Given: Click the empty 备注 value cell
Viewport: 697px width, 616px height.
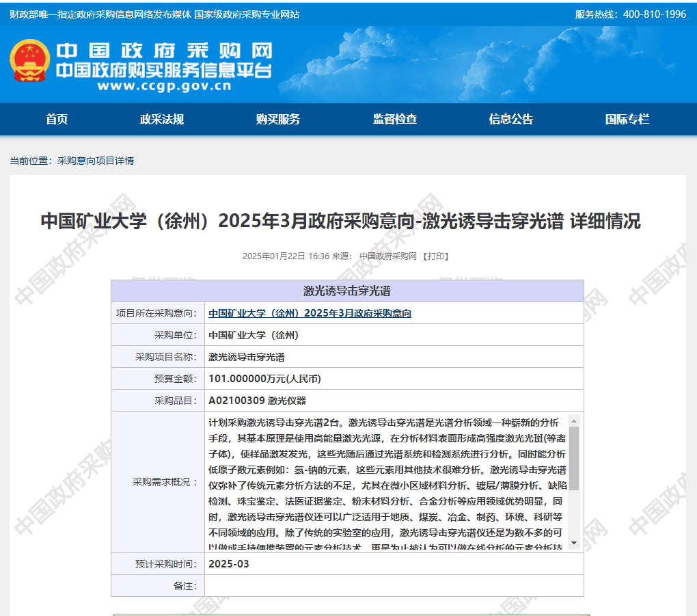Looking at the screenshot, I should point(394,586).
